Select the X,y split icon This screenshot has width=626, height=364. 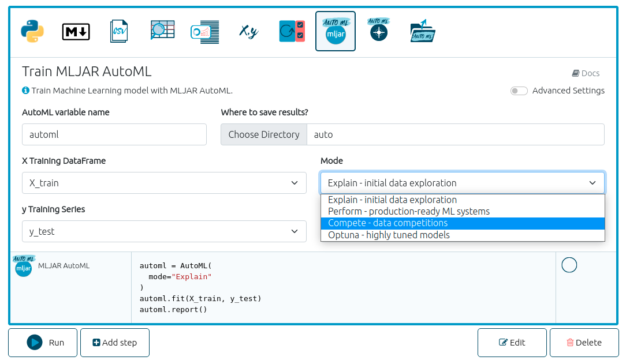pyautogui.click(x=249, y=31)
